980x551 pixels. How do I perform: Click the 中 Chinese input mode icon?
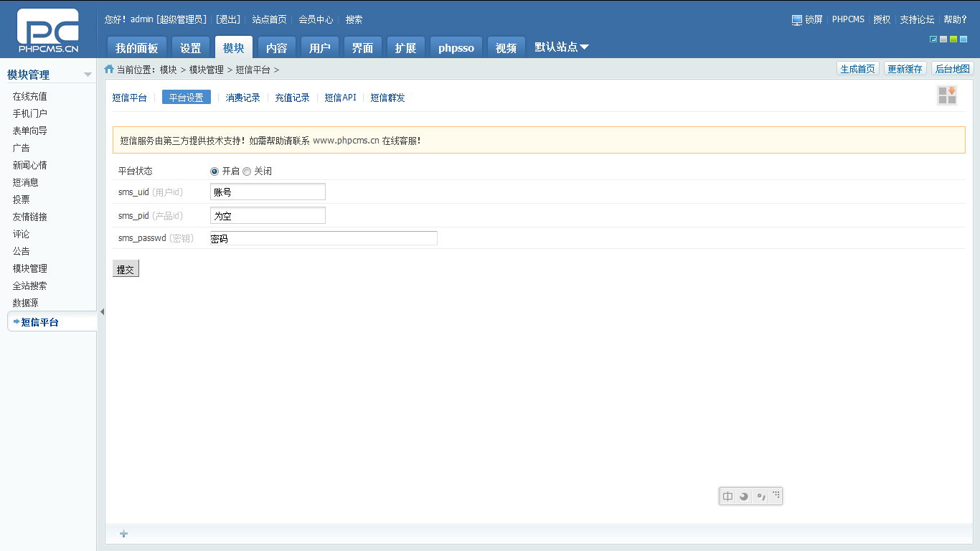[x=728, y=496]
